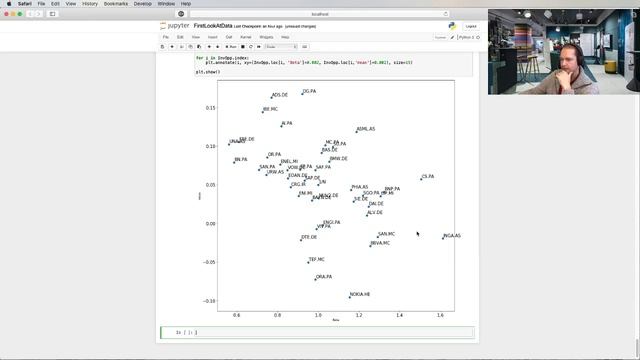The width and height of the screenshot is (640, 360).
Task: Open Jupyter Help menu
Action: (285, 37)
